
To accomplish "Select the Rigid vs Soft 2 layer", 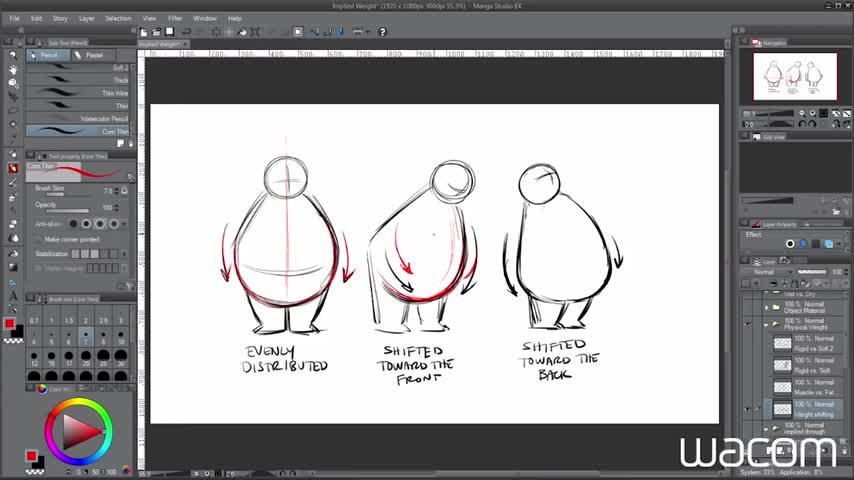I will [x=806, y=344].
